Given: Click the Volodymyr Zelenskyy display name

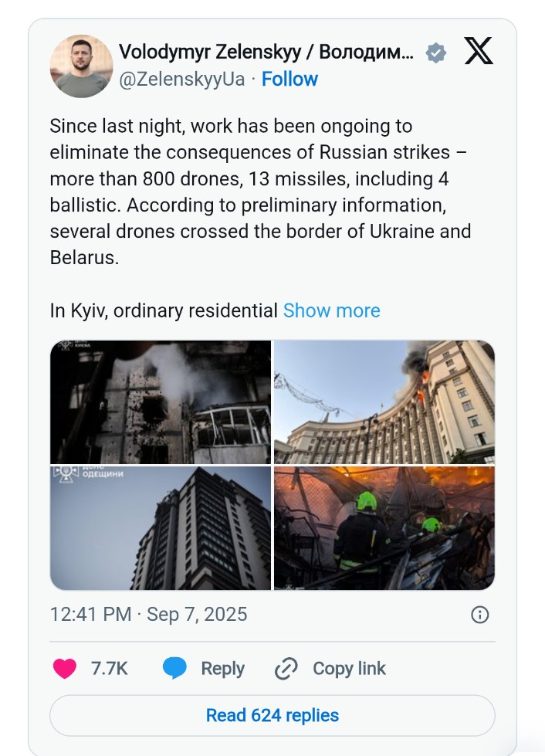Looking at the screenshot, I should pos(266,53).
